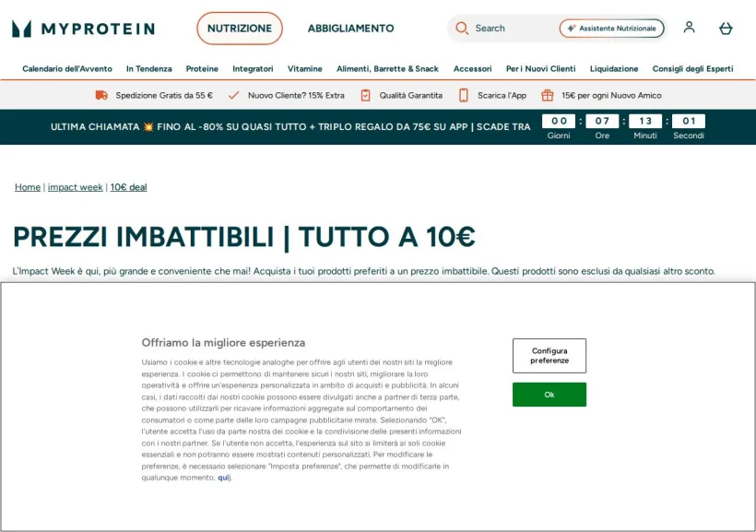Image resolution: width=756 pixels, height=532 pixels.
Task: Click the search magnifier icon
Action: click(462, 28)
